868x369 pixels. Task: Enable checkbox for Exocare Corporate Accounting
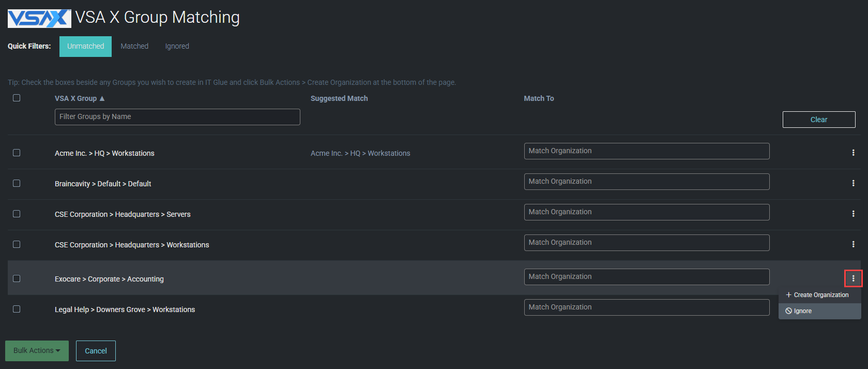pyautogui.click(x=17, y=278)
